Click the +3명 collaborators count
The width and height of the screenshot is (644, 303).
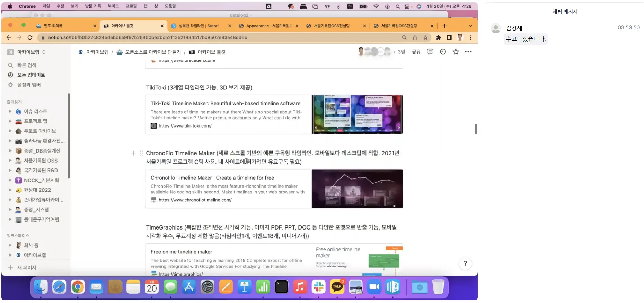(x=399, y=52)
